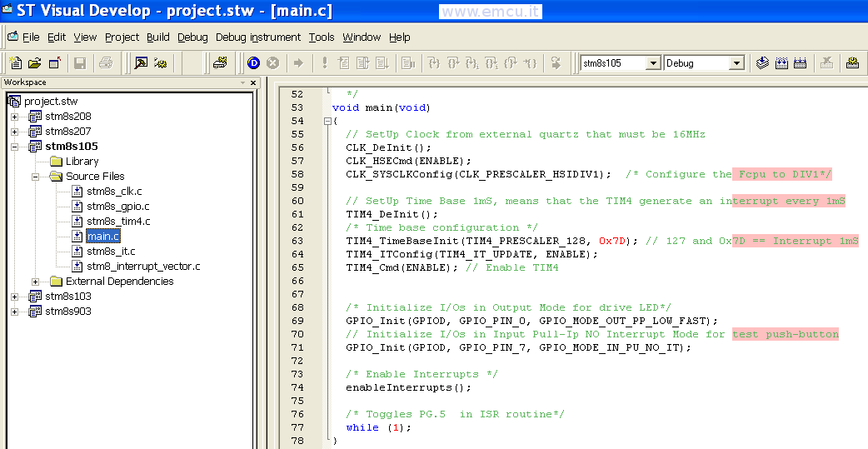Open the Workspace panel dropdown arrow

pyautogui.click(x=242, y=83)
